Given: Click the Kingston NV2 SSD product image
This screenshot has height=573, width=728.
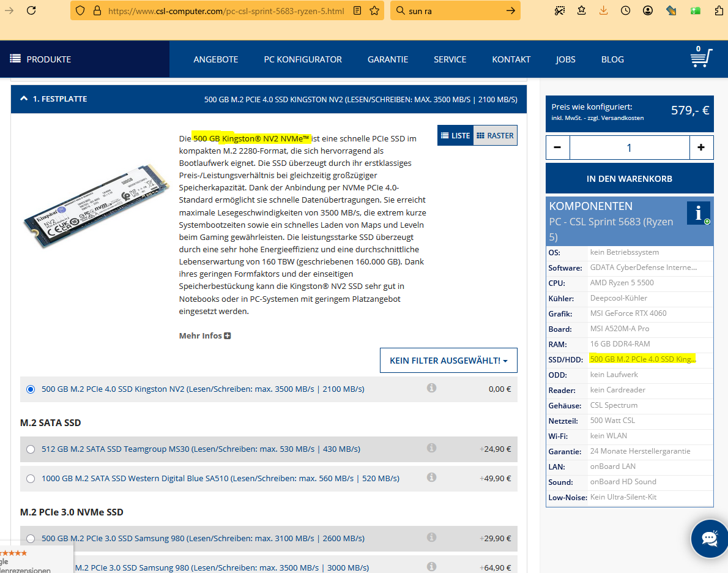Looking at the screenshot, I should click(x=96, y=205).
